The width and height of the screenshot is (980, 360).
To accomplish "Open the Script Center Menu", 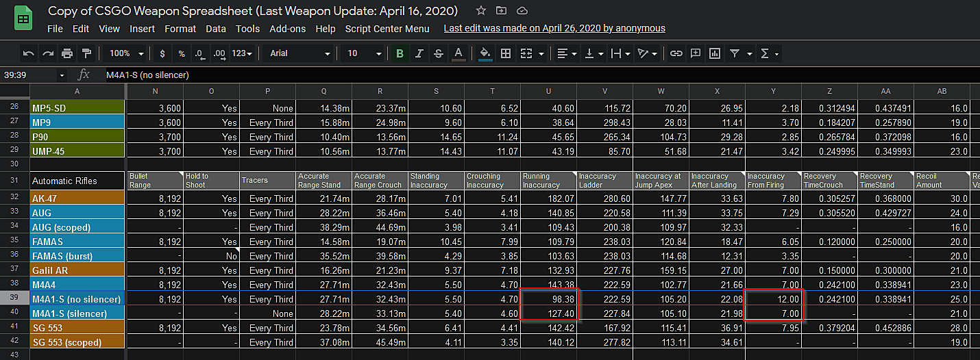I will (x=387, y=29).
